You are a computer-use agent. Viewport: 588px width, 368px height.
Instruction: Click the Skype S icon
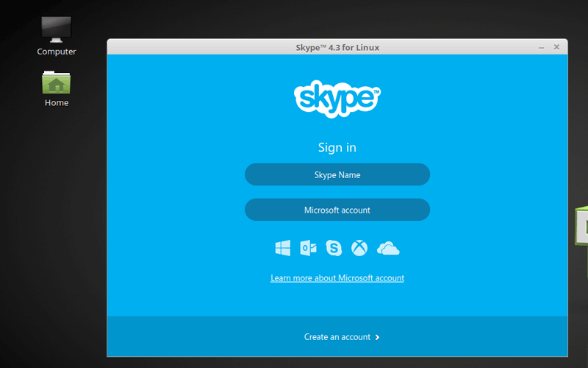pyautogui.click(x=334, y=248)
